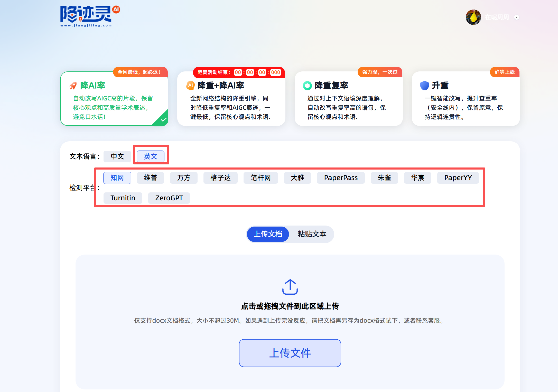Select 知网 detection platform

pyautogui.click(x=117, y=178)
